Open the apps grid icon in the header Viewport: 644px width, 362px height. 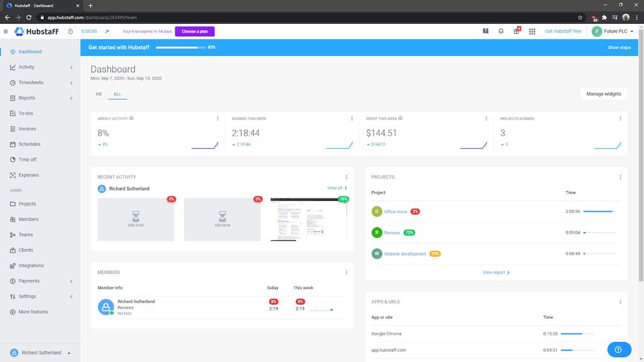click(x=531, y=30)
